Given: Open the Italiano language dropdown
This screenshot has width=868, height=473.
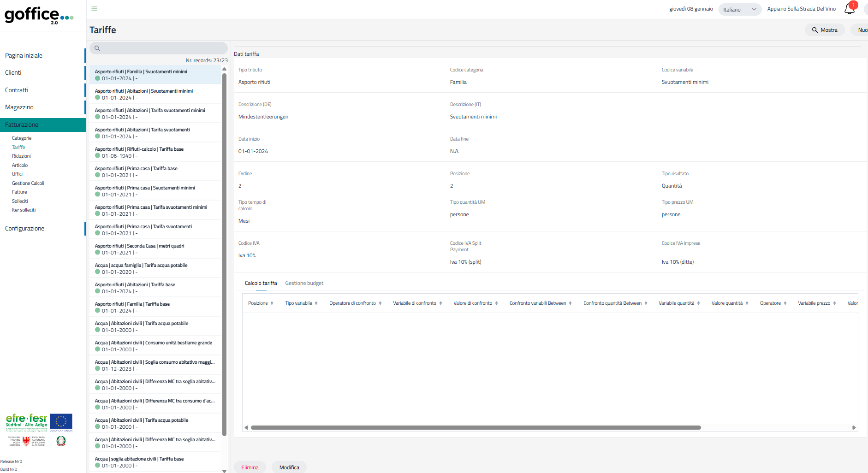Looking at the screenshot, I should pos(739,10).
